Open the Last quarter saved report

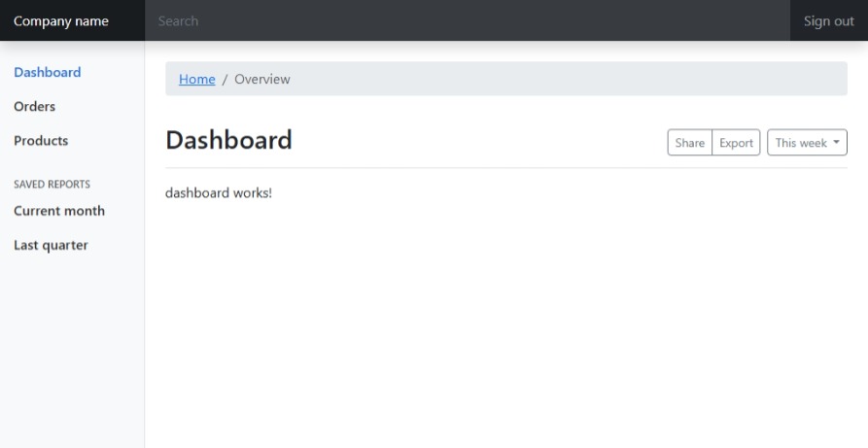tap(51, 245)
